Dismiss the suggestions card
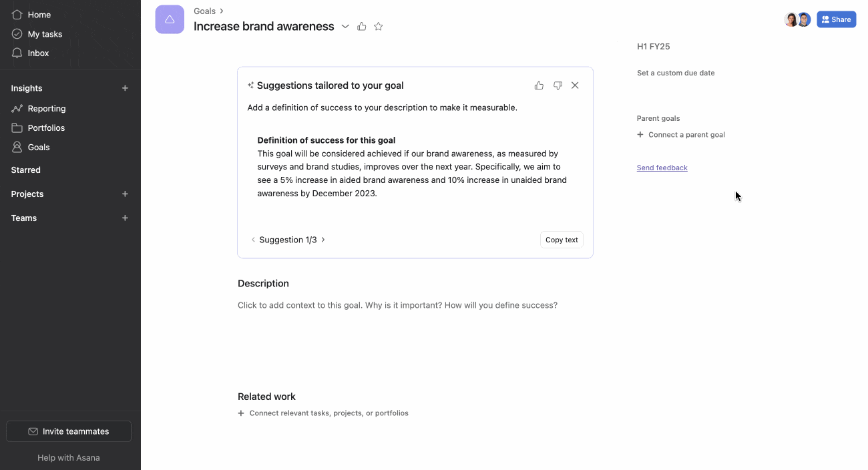Image resolution: width=868 pixels, height=470 pixels. tap(575, 85)
